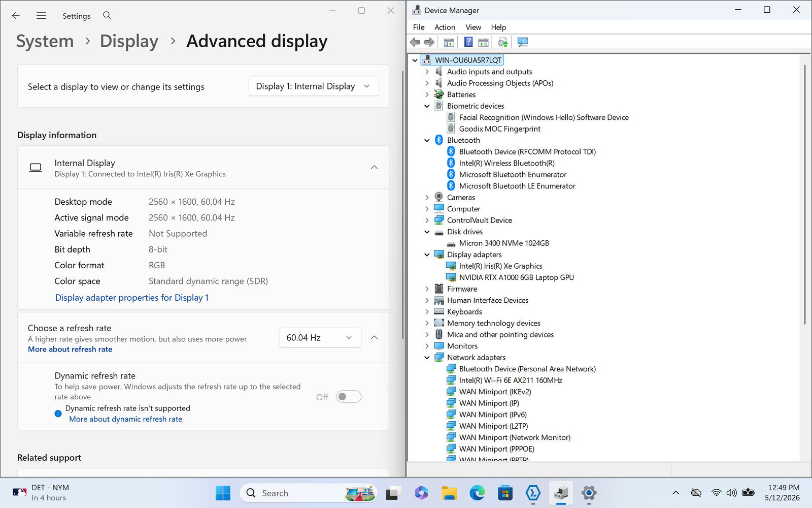Collapse the Internal Display information section

click(x=374, y=168)
